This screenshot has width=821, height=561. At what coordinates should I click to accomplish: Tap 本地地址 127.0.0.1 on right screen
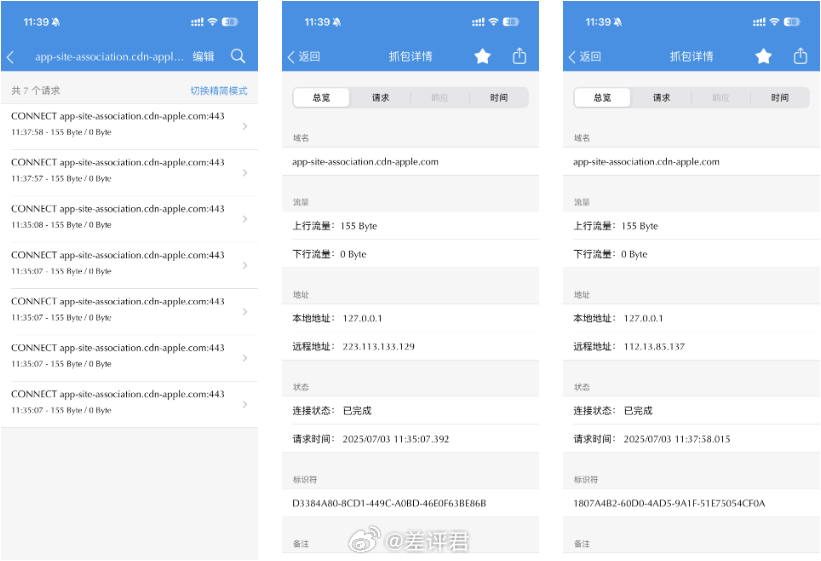pyautogui.click(x=692, y=318)
